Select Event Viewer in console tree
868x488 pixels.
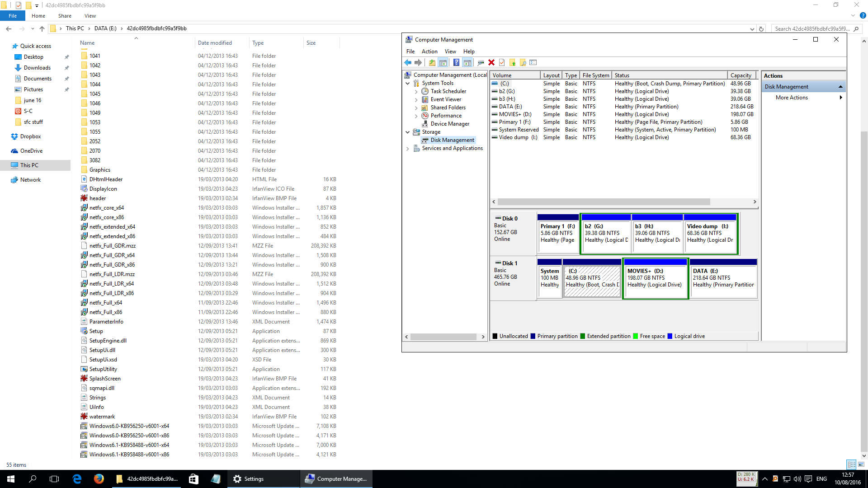[446, 99]
